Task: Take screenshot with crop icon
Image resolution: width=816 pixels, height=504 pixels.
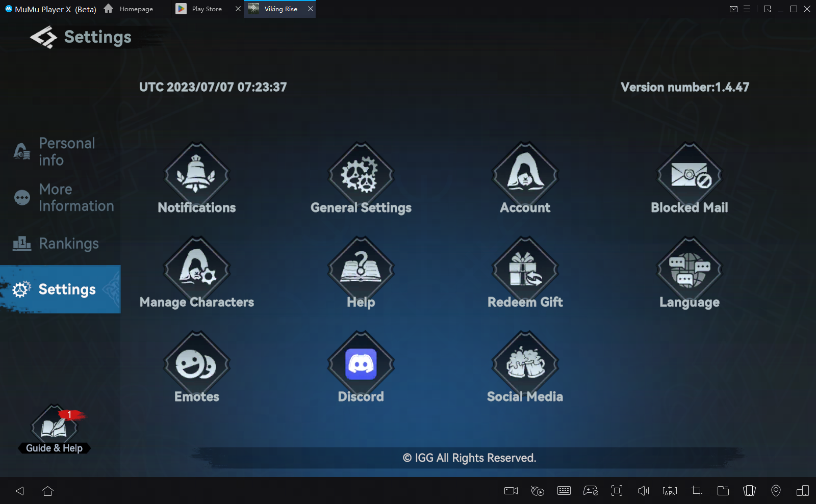Action: pyautogui.click(x=697, y=491)
